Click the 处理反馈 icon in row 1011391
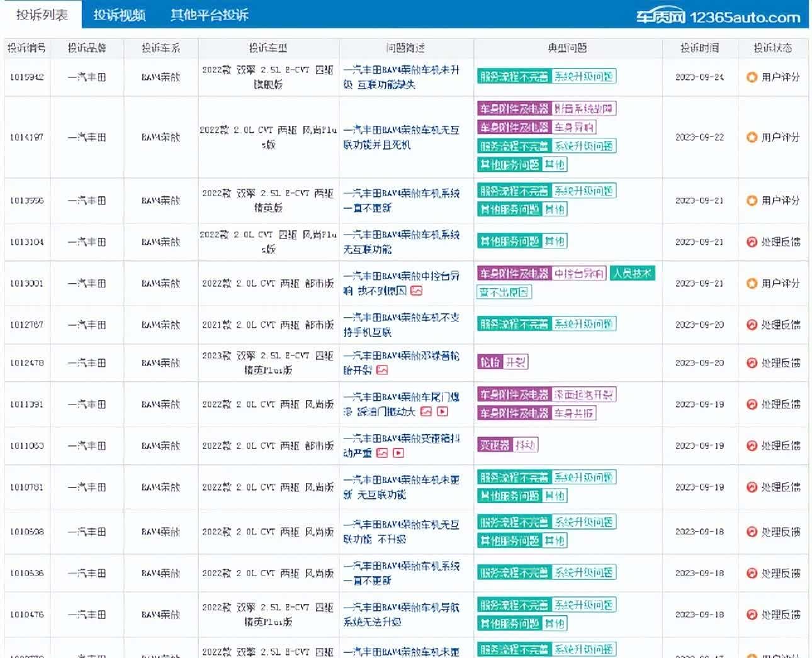Viewport: 812px width, 658px height. click(x=752, y=404)
